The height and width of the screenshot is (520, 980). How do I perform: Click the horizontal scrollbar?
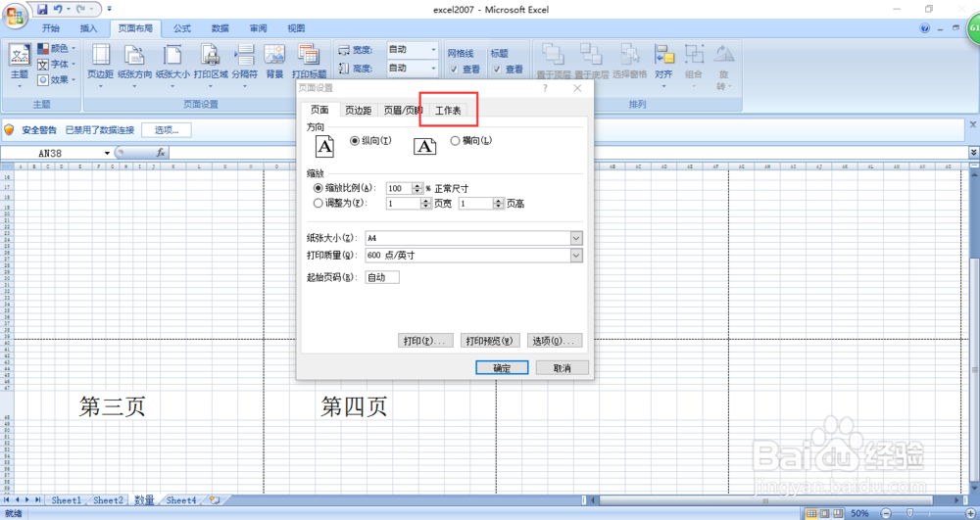pos(765,500)
